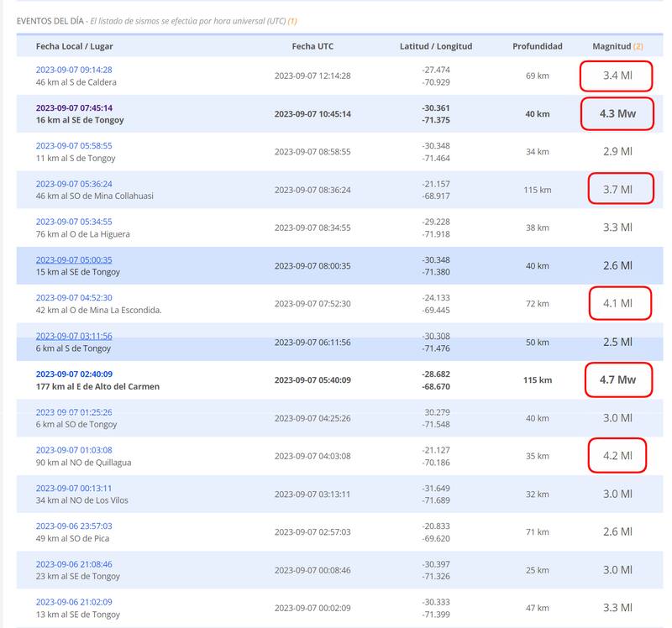Viewport: 672px width, 628px height.
Task: Click the 01:25:26 event date link
Action: coord(74,412)
